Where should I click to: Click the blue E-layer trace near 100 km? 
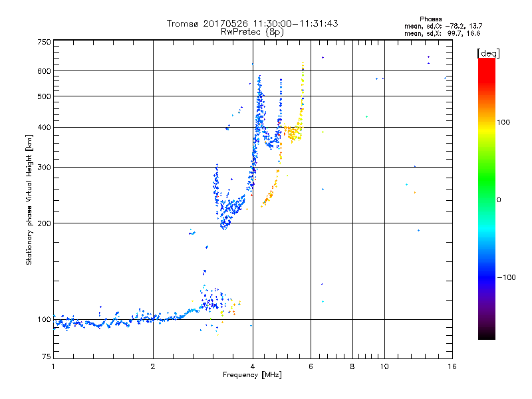point(126,320)
